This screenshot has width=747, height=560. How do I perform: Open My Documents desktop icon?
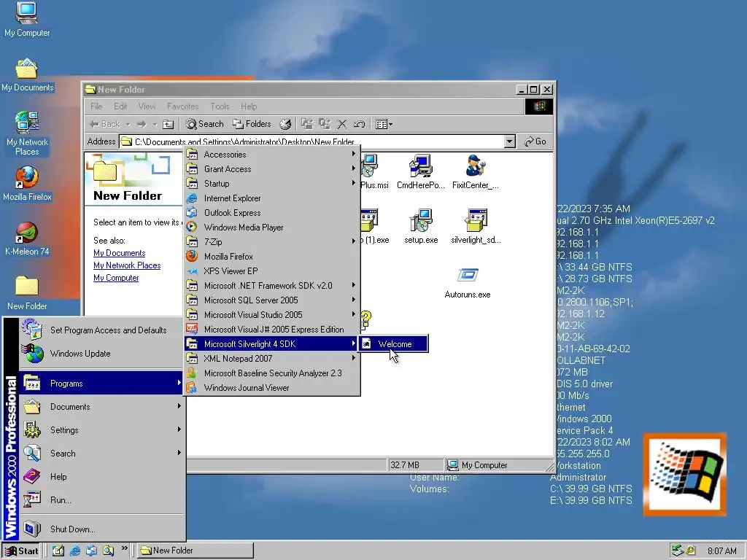[27, 75]
